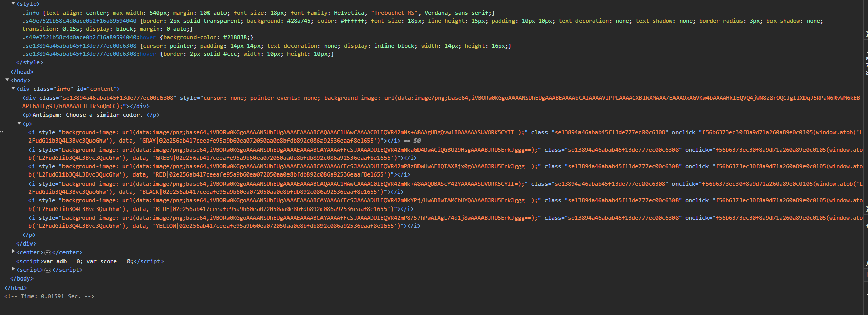Expand the collapsed <script> node below var adb
Image resolution: width=868 pixels, height=315 pixels.
[x=13, y=270]
